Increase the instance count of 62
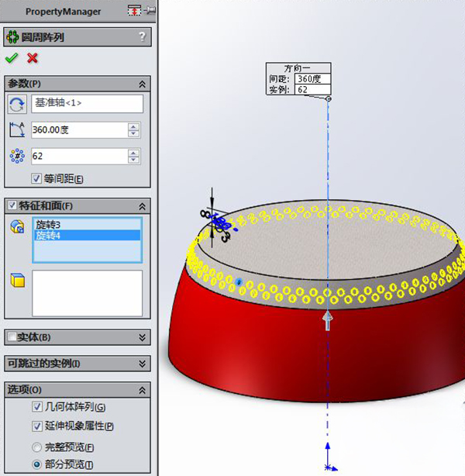The image size is (465, 476). pos(133,153)
